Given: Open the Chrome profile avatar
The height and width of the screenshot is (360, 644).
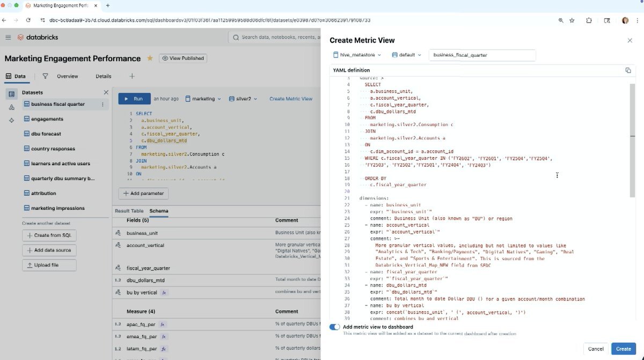Looking at the screenshot, I should pyautogui.click(x=625, y=20).
